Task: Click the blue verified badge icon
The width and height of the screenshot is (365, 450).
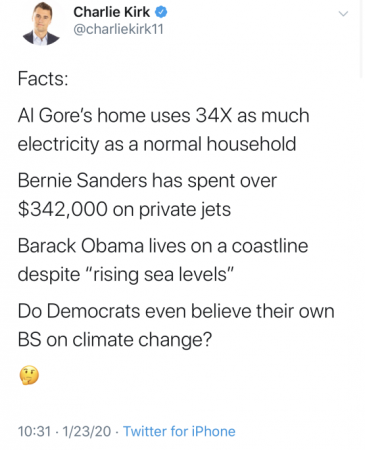Action: pyautogui.click(x=161, y=12)
